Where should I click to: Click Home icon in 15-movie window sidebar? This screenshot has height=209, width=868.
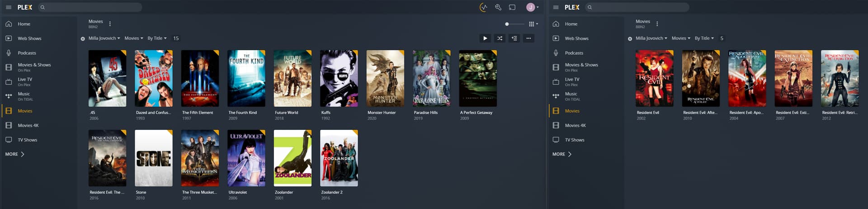tap(9, 24)
